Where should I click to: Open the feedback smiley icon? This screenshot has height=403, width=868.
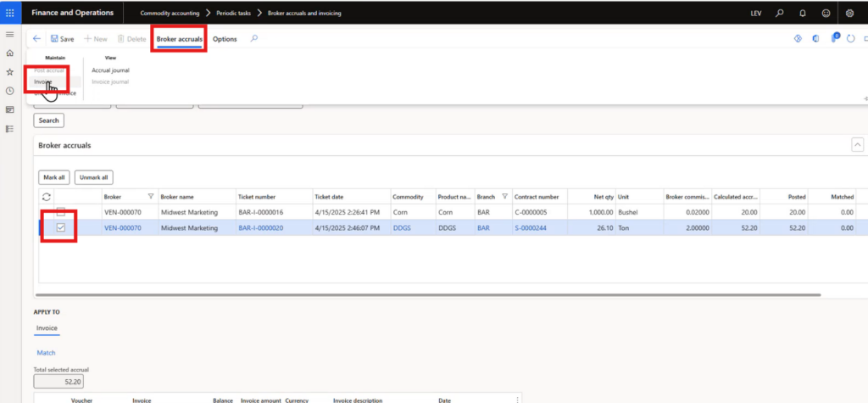[x=826, y=13]
